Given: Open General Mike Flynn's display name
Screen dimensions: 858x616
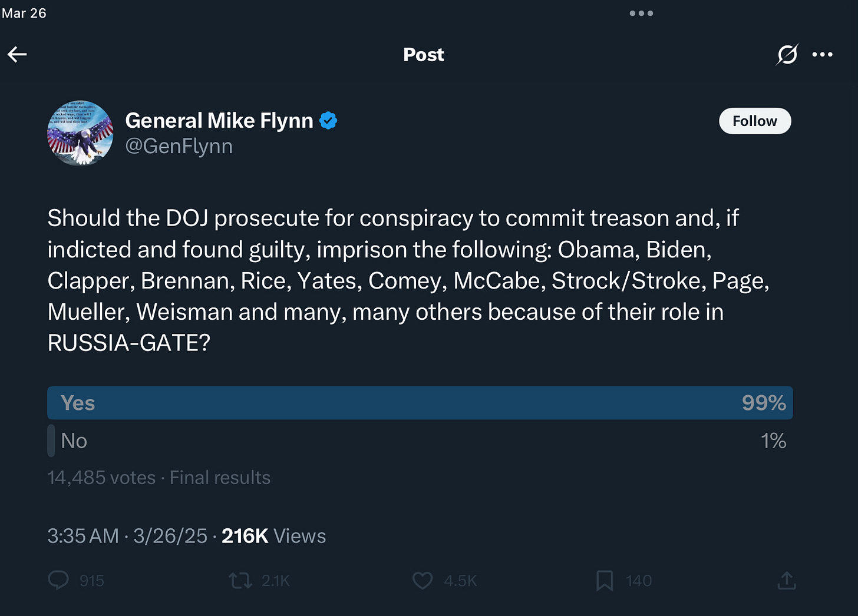Looking at the screenshot, I should (x=219, y=121).
